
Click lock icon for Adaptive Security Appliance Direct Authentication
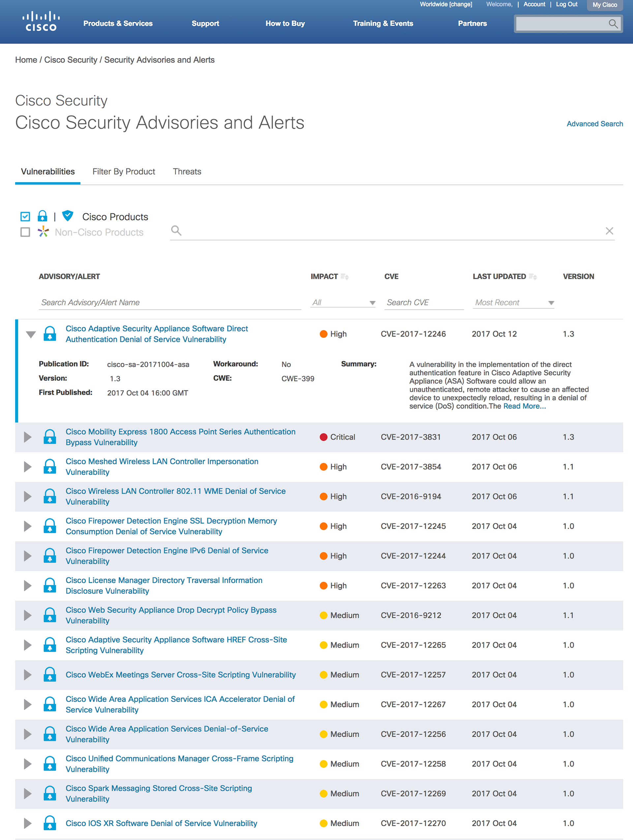click(x=50, y=334)
